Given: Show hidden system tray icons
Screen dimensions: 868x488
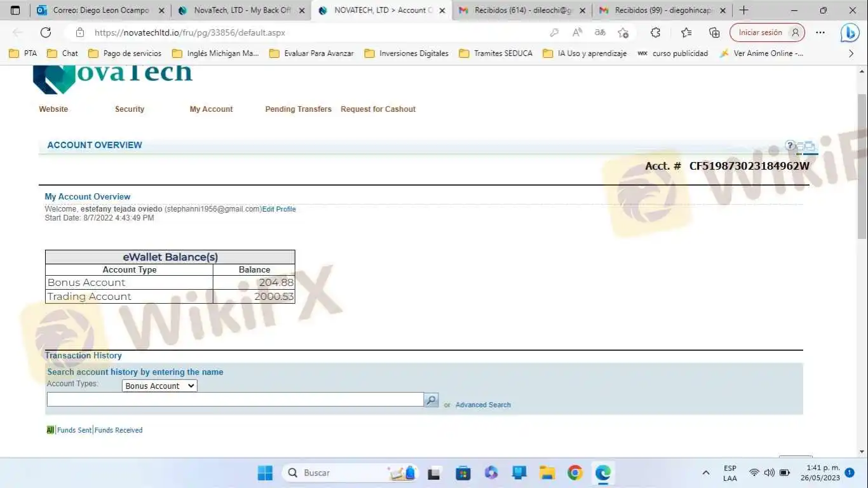Looking at the screenshot, I should 705,473.
